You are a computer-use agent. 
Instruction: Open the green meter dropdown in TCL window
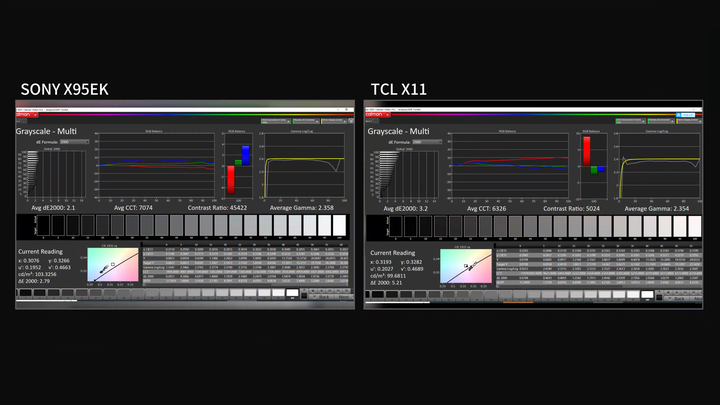pos(630,121)
